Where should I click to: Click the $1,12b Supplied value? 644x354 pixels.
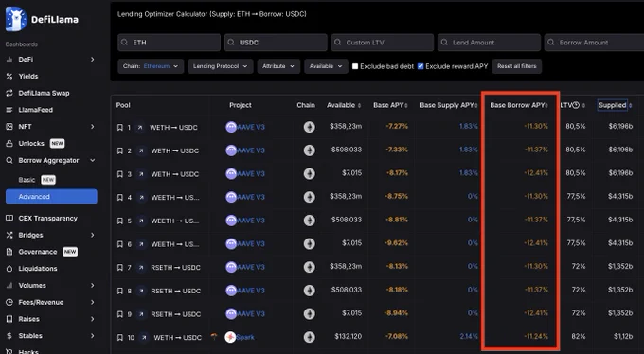(623, 336)
